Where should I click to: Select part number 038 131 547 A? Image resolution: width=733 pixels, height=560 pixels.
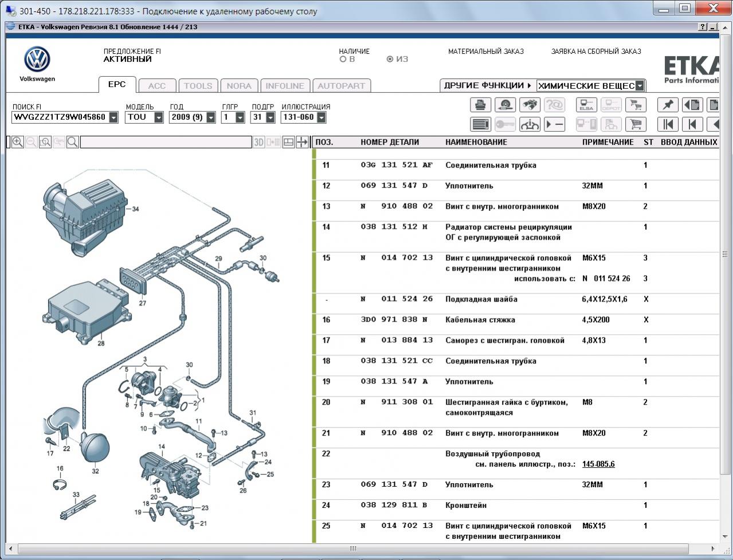(x=394, y=382)
